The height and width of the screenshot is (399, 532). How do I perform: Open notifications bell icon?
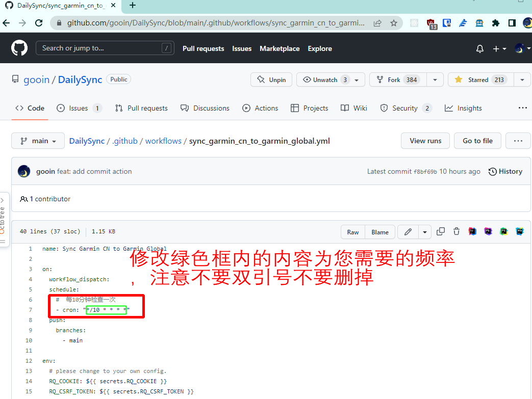(x=480, y=49)
